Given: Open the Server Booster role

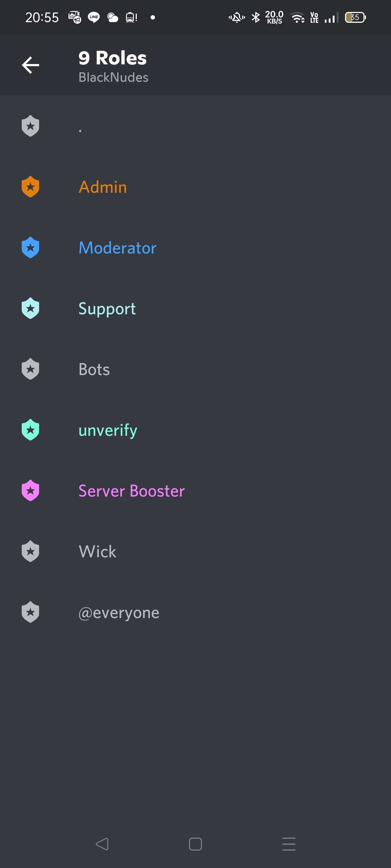Looking at the screenshot, I should pyautogui.click(x=195, y=490).
